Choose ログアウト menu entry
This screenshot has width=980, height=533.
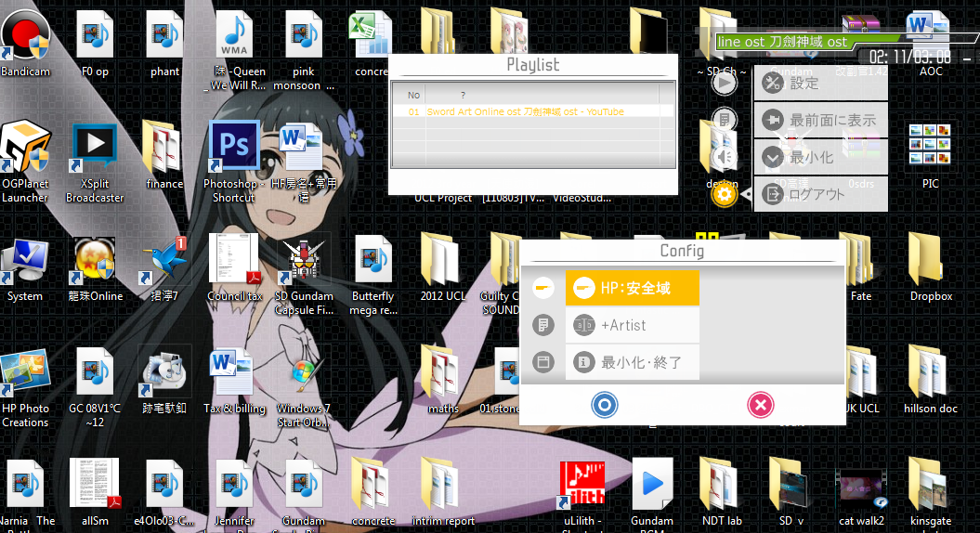coord(820,194)
